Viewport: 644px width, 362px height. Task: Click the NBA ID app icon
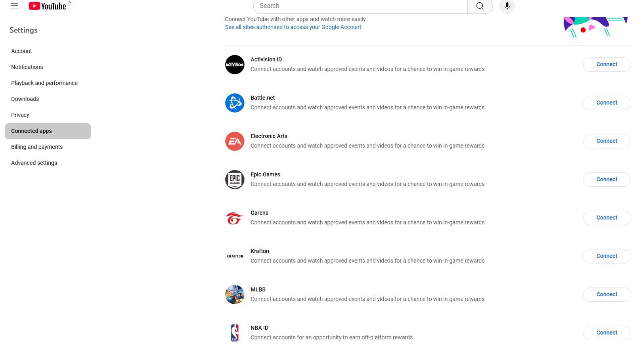(x=235, y=333)
